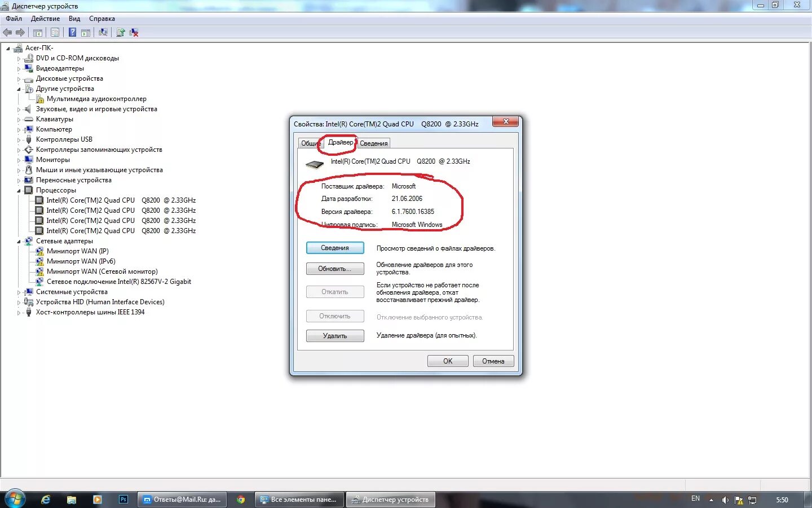
Task: Click the Update driver toolbar icon
Action: click(120, 33)
